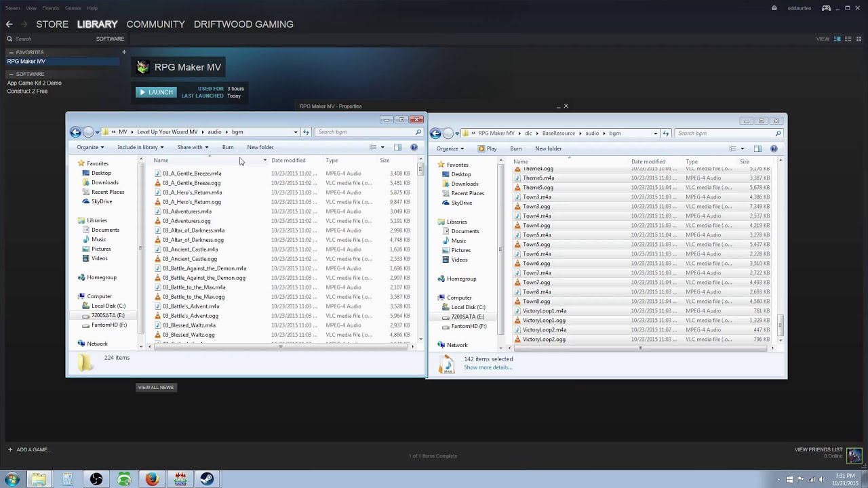Image resolution: width=868 pixels, height=488 pixels.
Task: Open the Name column filter dropdown arrow
Action: coord(264,161)
